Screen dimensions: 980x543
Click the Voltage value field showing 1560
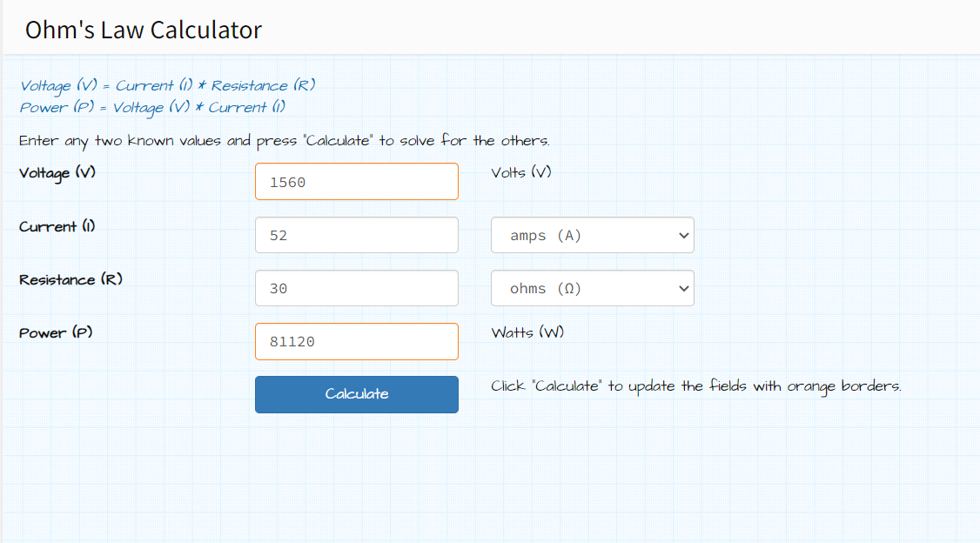coord(356,181)
